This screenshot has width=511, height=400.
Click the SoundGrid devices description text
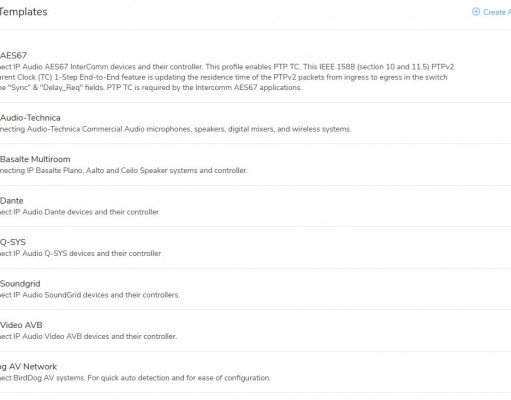point(90,295)
